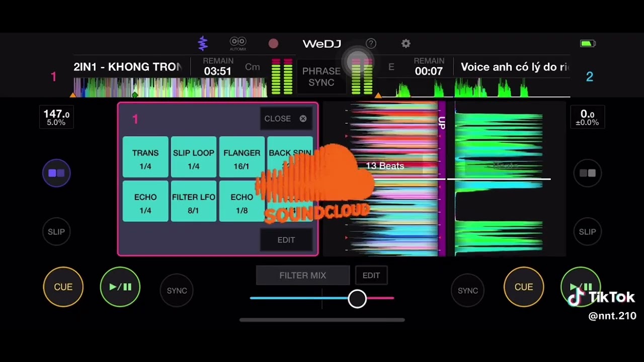This screenshot has height=362, width=644.
Task: Play or pause deck 2
Action: 581,287
